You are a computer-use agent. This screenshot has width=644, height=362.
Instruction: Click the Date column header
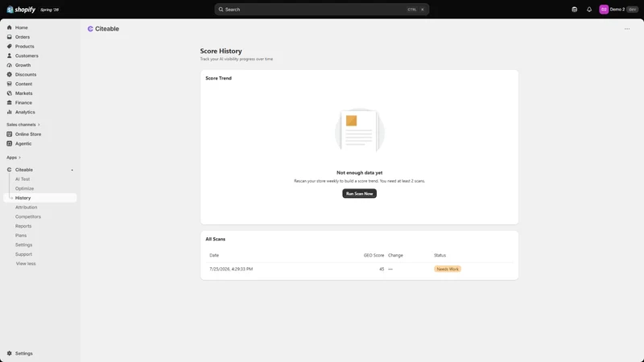click(x=214, y=255)
